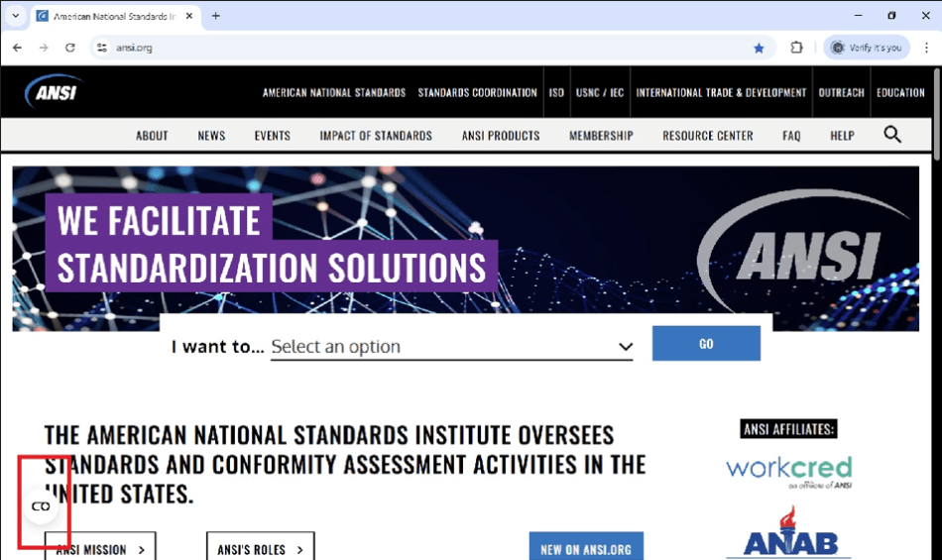Click the ANSI's Roles button
Viewport: 942px width, 560px height.
pos(260,546)
